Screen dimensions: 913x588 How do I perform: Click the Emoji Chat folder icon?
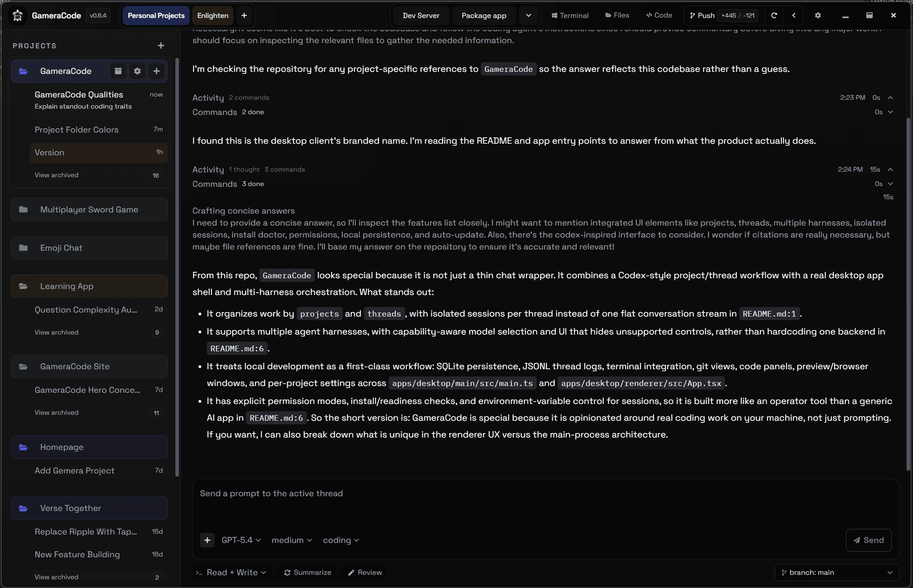point(24,248)
